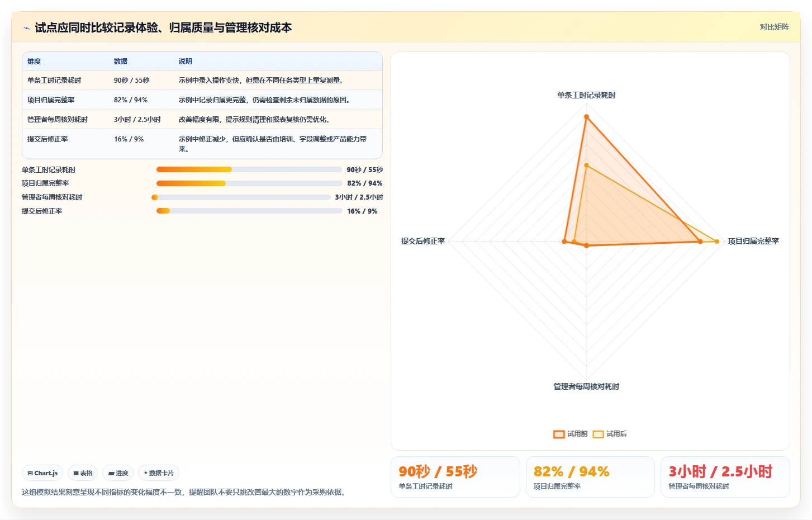Image resolution: width=812 pixels, height=520 pixels.
Task: Click radar axis label 管理者每周核对耗时
Action: coord(586,387)
